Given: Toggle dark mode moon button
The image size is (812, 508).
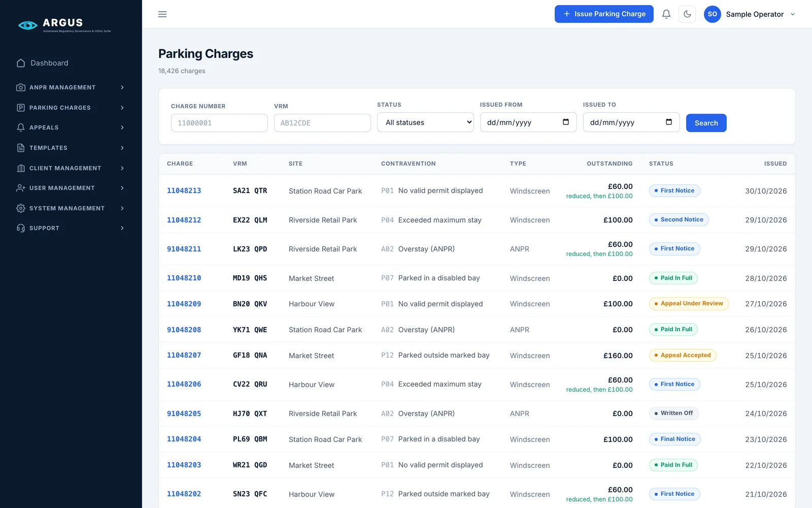Looking at the screenshot, I should pyautogui.click(x=687, y=14).
